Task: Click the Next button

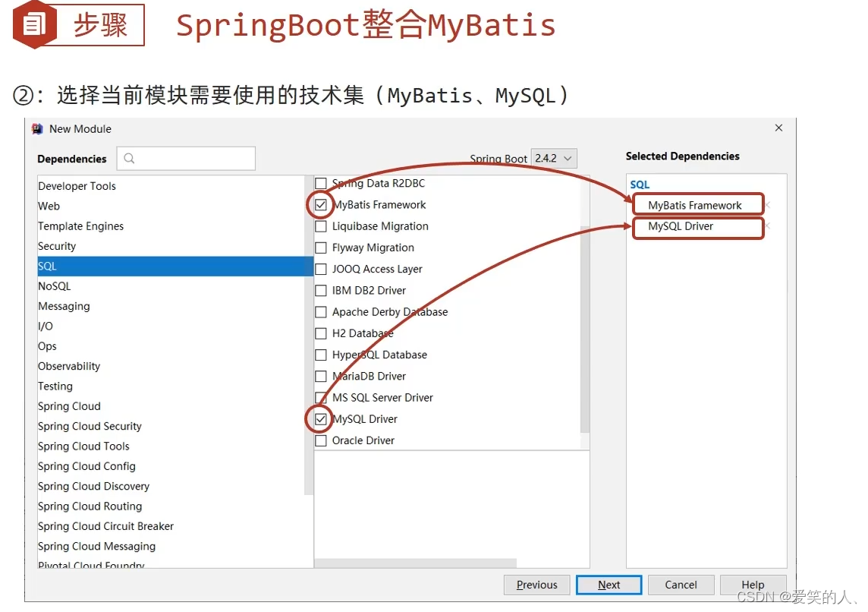Action: 609,585
